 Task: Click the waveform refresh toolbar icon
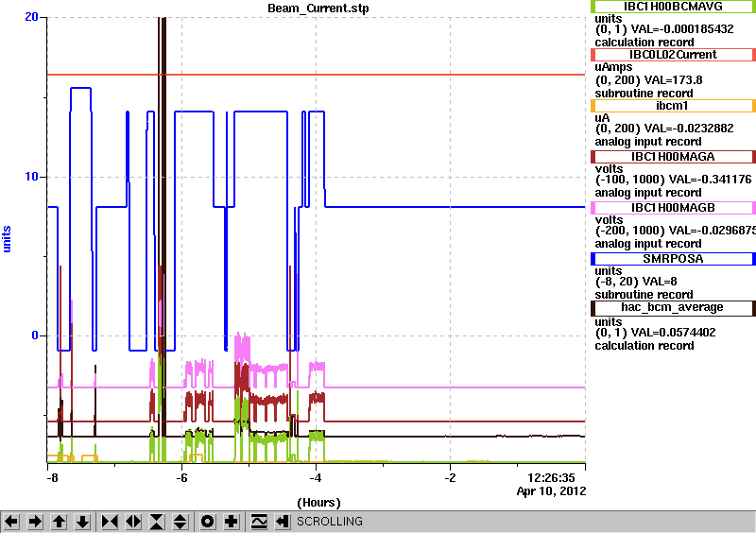click(x=259, y=522)
